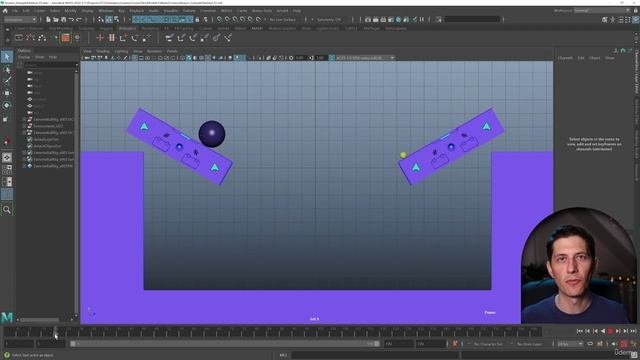640x360 pixels.
Task: Open Render View clapperboard icon
Action: click(x=368, y=19)
